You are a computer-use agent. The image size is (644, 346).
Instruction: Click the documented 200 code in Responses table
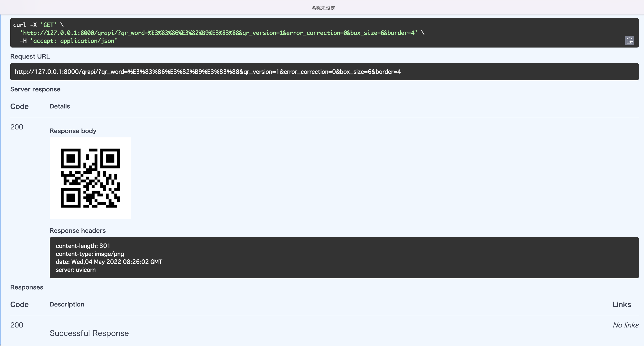[17, 325]
